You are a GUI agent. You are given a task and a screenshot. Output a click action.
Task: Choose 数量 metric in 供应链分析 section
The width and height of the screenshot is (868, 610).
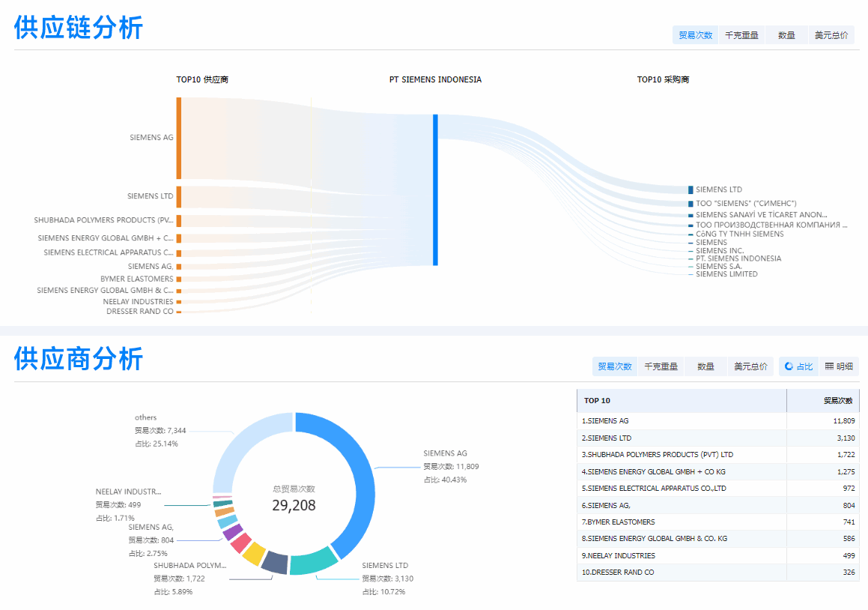[786, 35]
